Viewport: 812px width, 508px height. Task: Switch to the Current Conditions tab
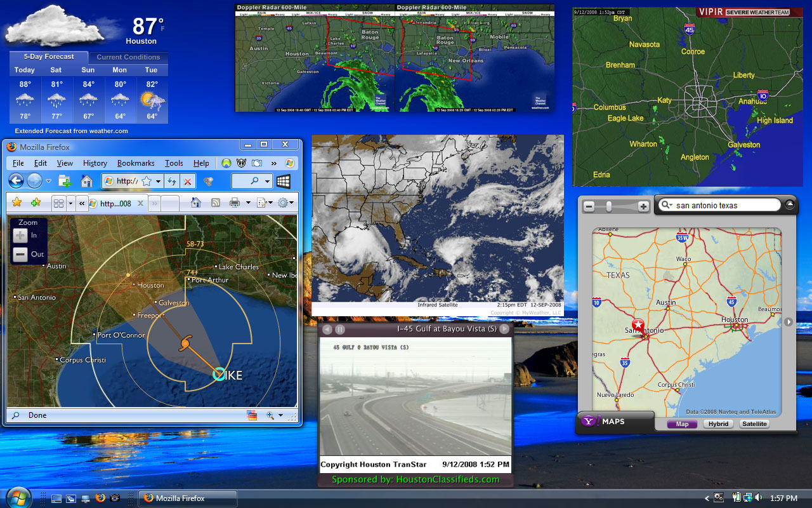pyautogui.click(x=128, y=57)
